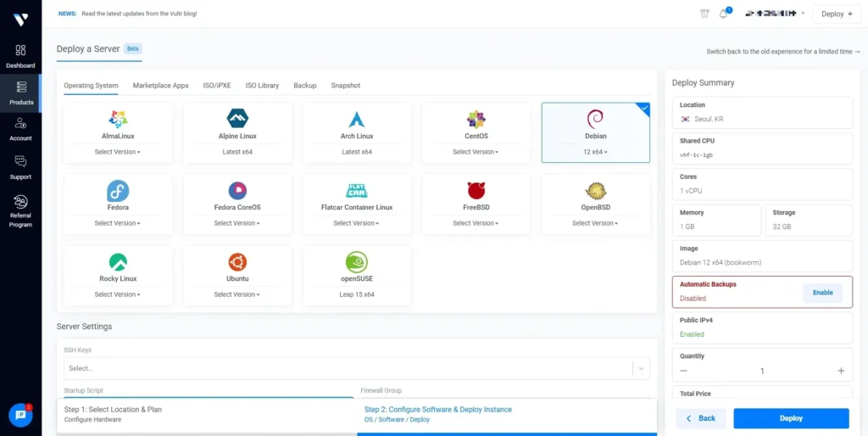Open the notifications bell icon
Viewport: 868px width, 436px height.
(x=723, y=14)
